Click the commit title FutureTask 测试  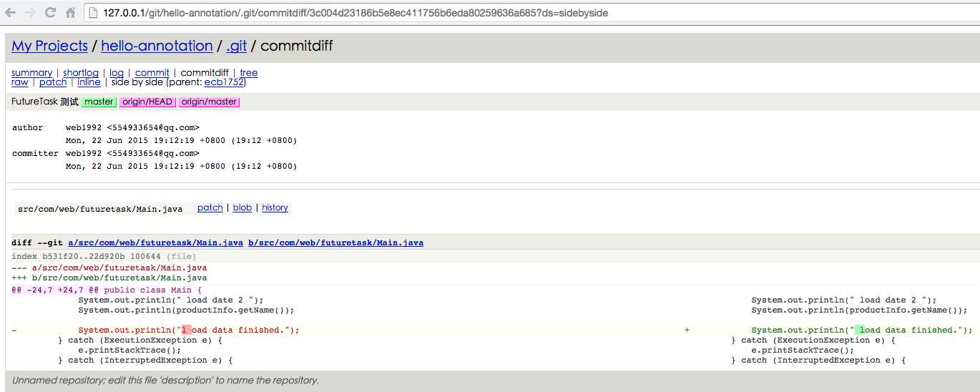pyautogui.click(x=45, y=102)
